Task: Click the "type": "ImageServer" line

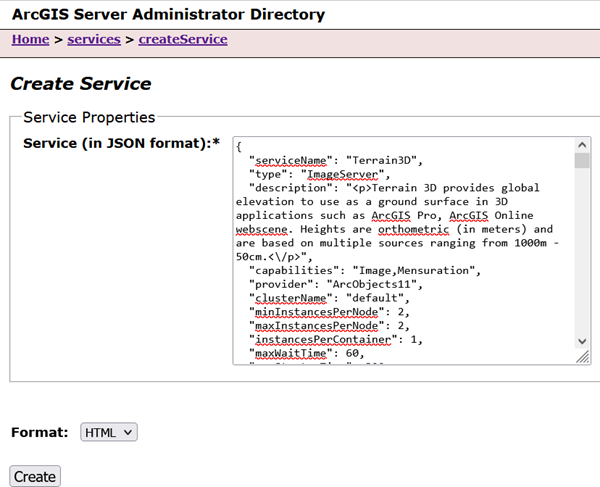Action: tap(319, 174)
